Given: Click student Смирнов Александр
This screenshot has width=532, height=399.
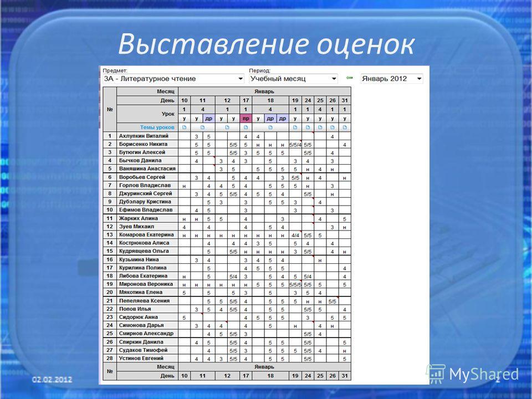Looking at the screenshot, I should point(146,333).
